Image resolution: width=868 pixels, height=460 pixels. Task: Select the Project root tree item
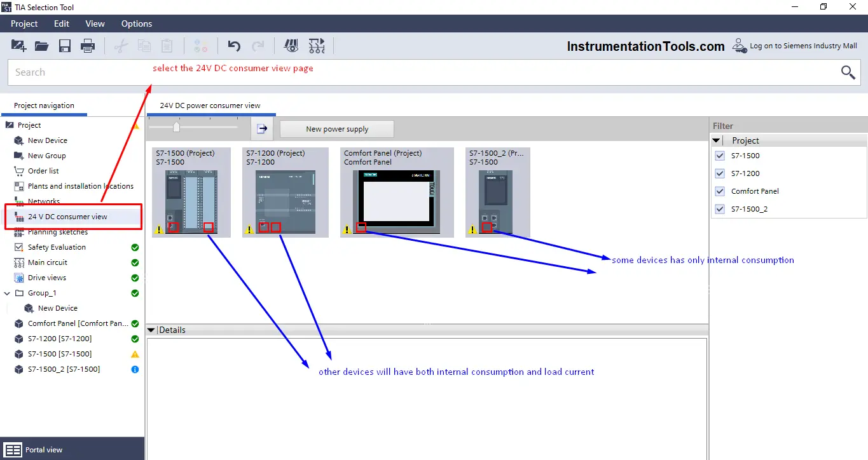pos(29,125)
